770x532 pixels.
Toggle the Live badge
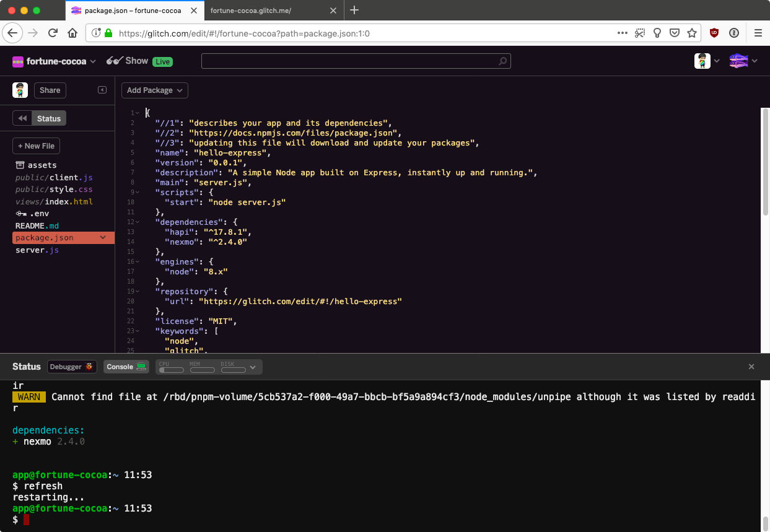pos(162,61)
